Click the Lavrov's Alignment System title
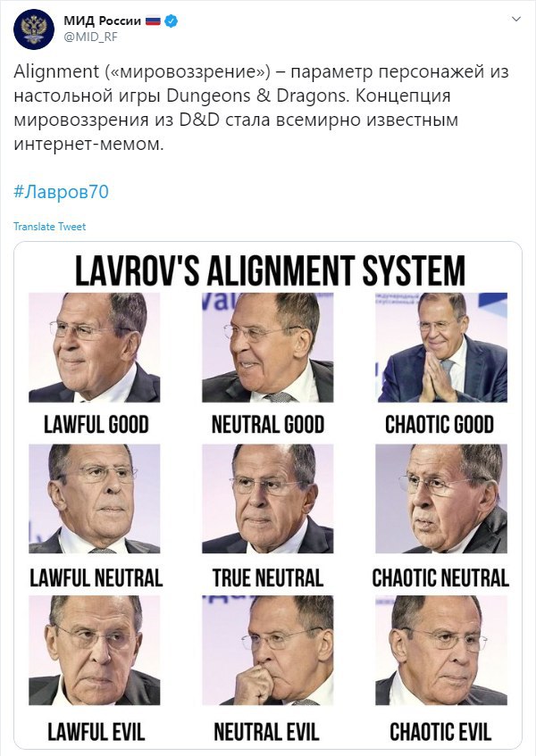Screen dimensions: 536x756 point(270,270)
